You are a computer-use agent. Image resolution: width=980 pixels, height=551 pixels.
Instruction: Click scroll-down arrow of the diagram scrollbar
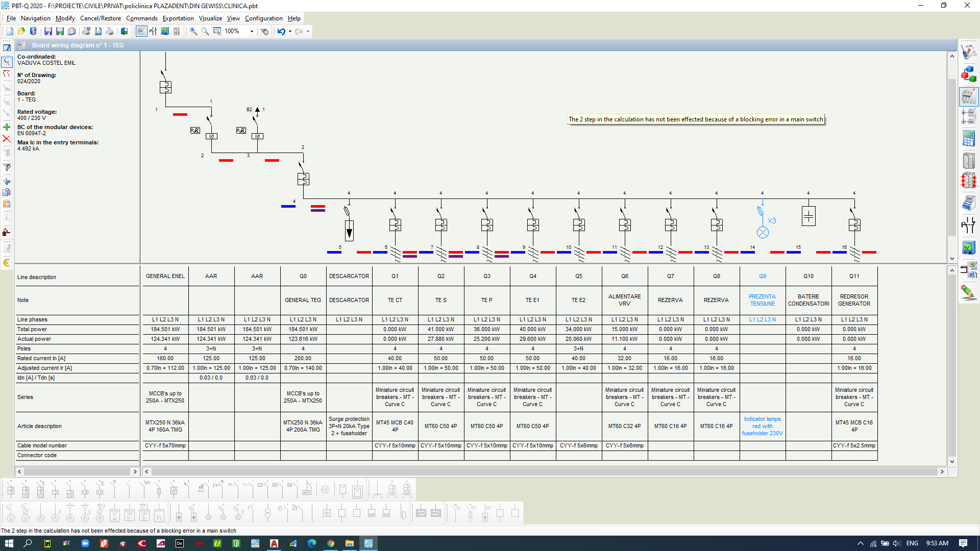tap(952, 259)
